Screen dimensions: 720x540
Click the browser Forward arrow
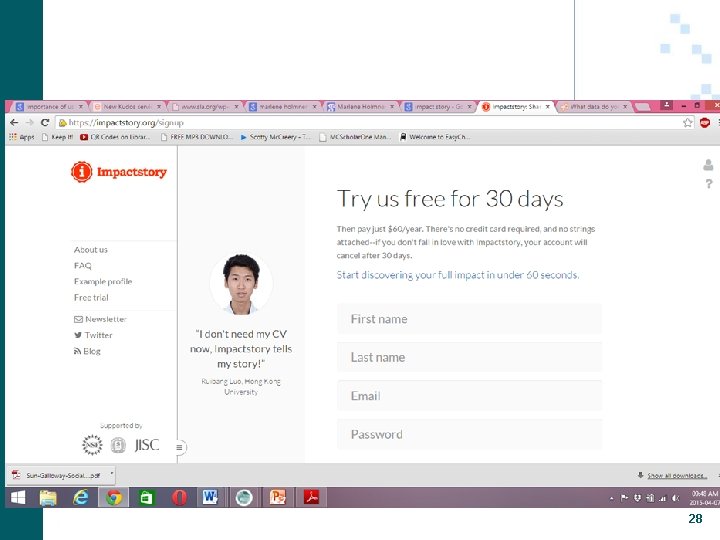[30, 123]
